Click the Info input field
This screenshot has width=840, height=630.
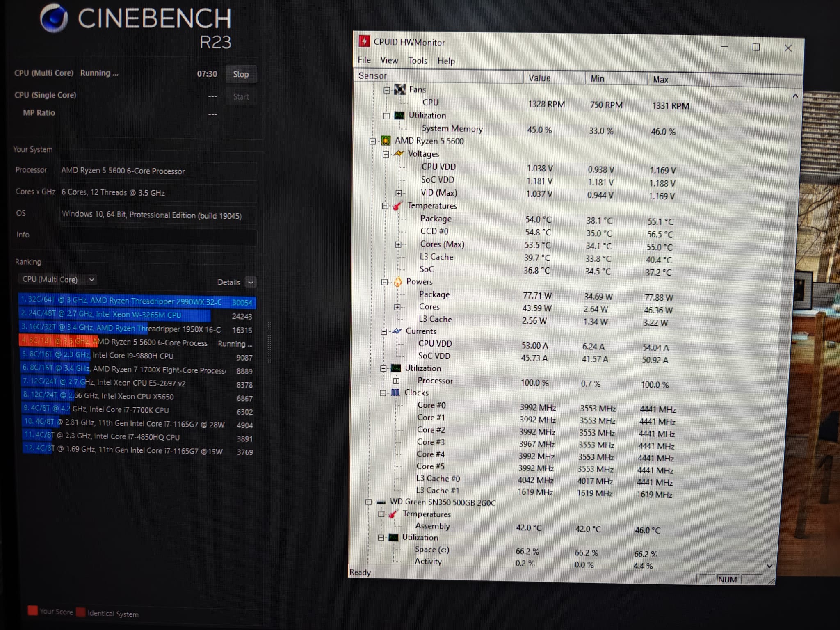(158, 237)
